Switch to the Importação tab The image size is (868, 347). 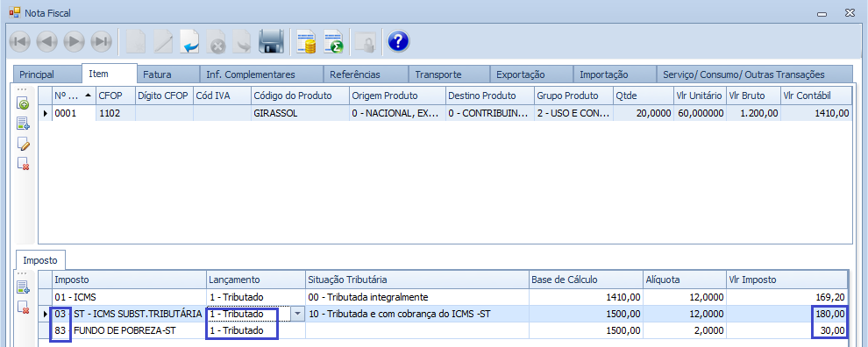[x=614, y=74]
